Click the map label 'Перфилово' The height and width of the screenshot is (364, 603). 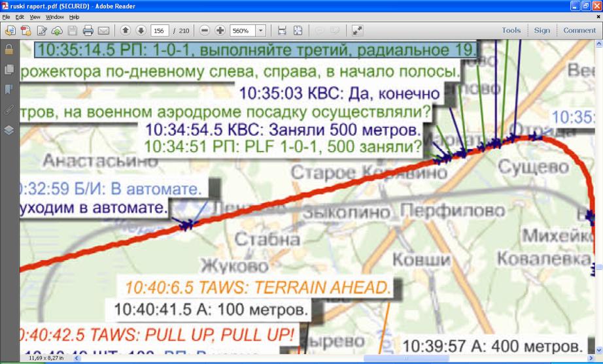tap(453, 211)
